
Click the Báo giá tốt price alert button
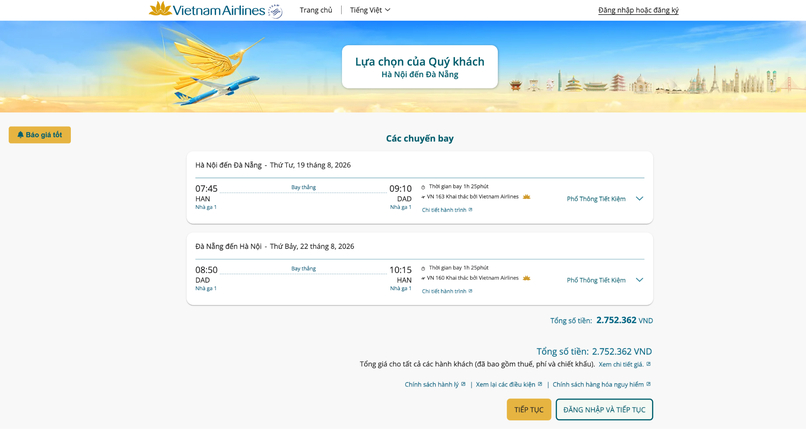40,135
